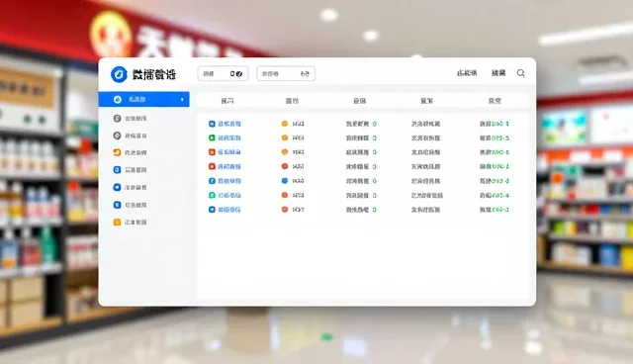
Task: Click the first search box in the header
Action: click(x=223, y=73)
